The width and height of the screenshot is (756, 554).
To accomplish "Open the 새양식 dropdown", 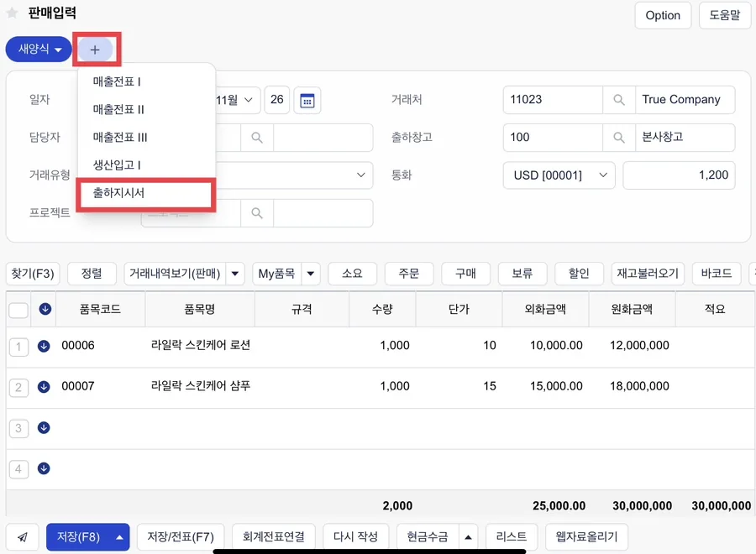I will pos(39,50).
